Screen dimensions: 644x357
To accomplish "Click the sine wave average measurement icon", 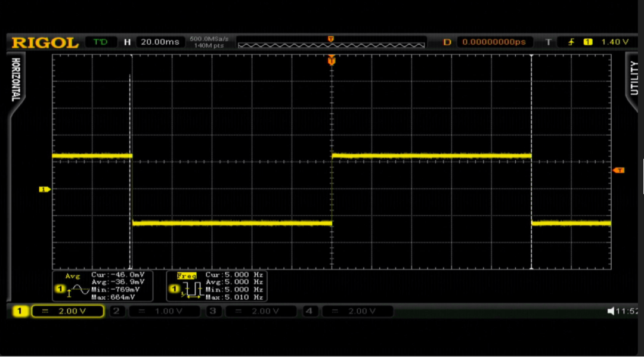I will 78,290.
